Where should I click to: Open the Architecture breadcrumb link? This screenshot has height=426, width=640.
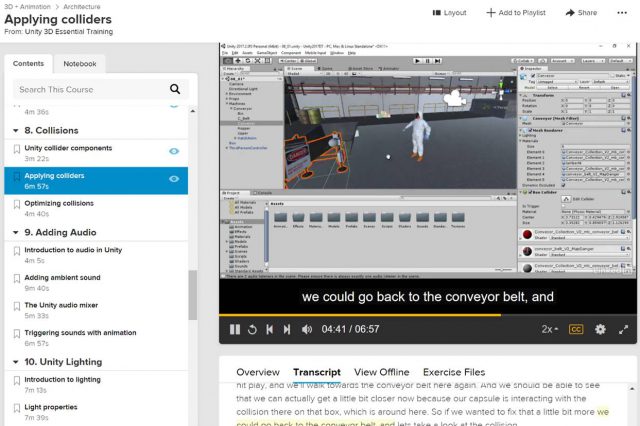[82, 7]
